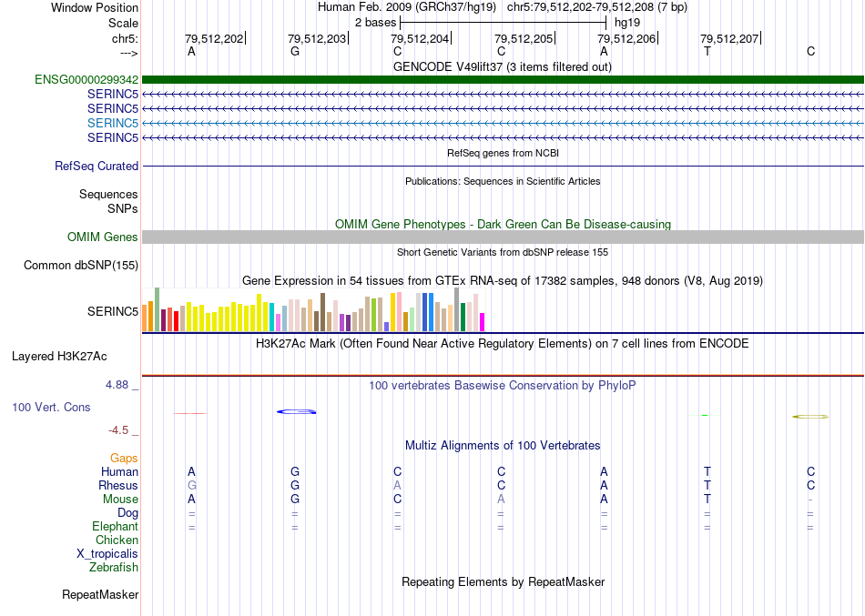
Task: Click the Dog species row label
Action: pos(127,513)
